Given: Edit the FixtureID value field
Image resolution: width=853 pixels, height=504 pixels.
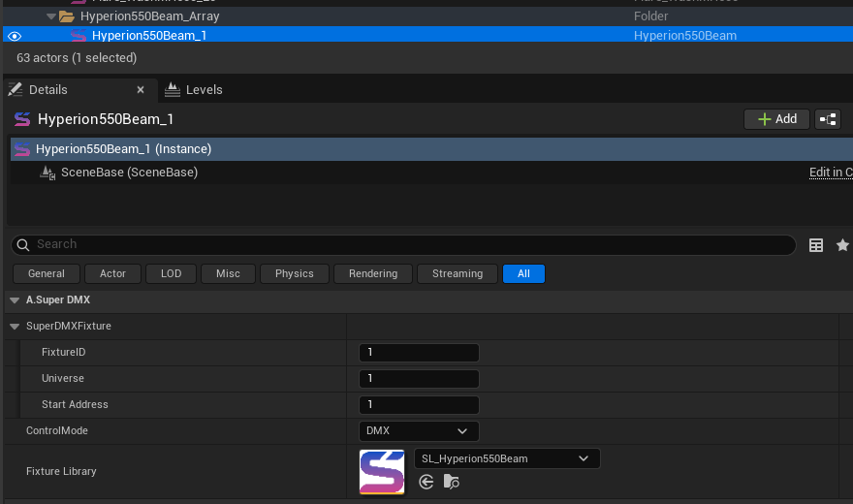Looking at the screenshot, I should click(x=419, y=352).
